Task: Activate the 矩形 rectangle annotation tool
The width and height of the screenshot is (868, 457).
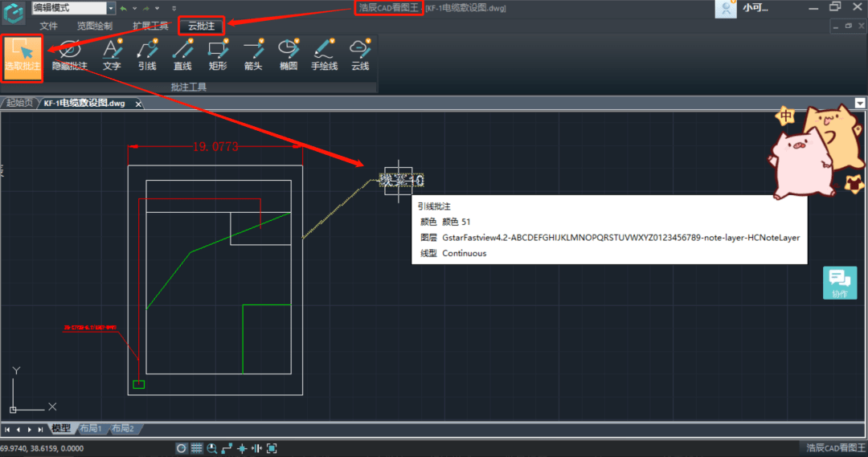Action: point(218,55)
